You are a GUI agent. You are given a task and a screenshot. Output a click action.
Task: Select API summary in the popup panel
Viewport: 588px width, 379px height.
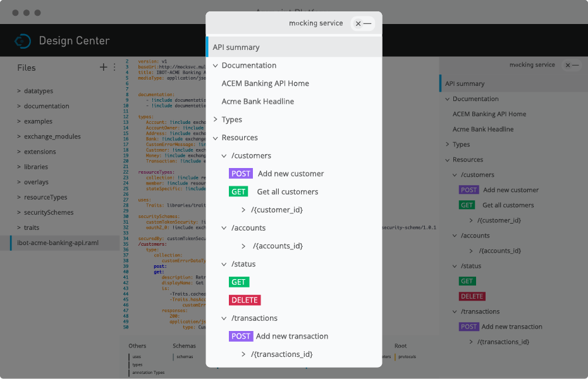[294, 47]
